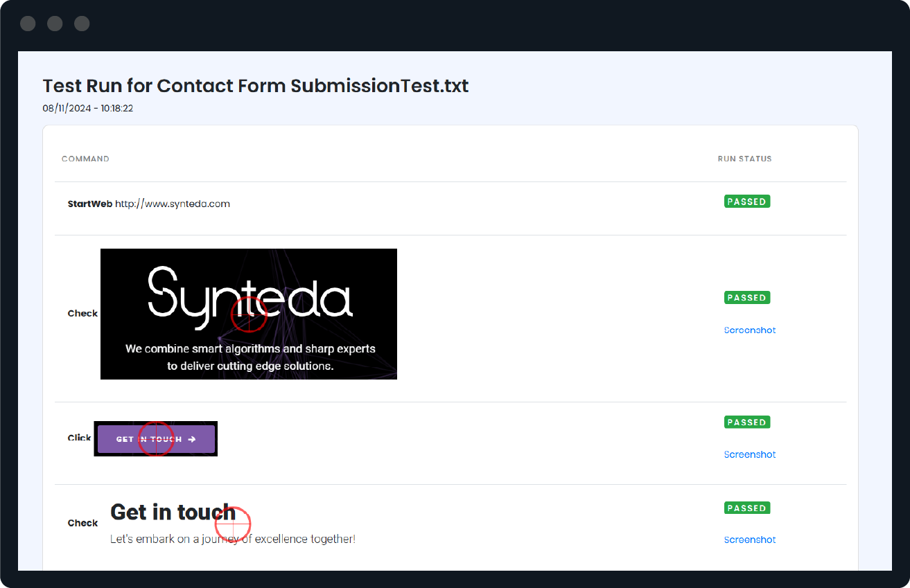
Task: Select the PASSED badge for the Click step
Action: 746,422
